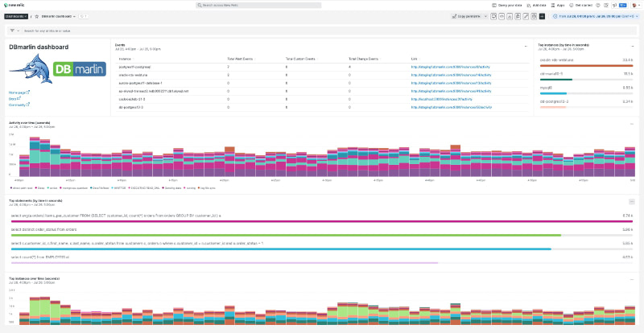This screenshot has width=644, height=333.
Task: Open the Dashboards dropdown in breadcrumb
Action: [16, 15]
